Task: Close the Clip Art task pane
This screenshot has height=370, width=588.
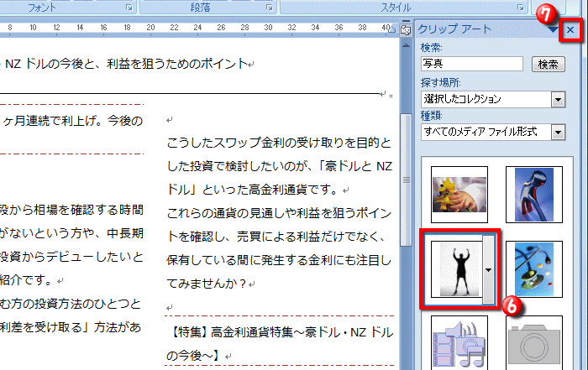Action: 570,29
